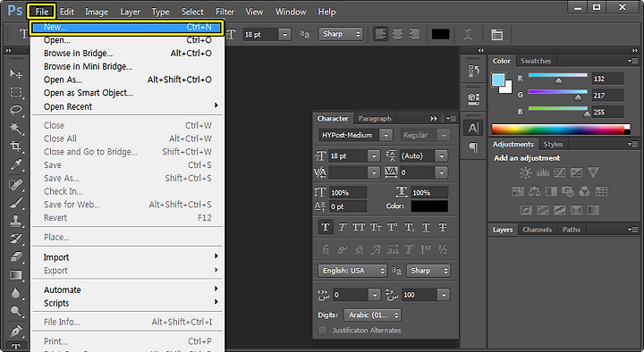Image resolution: width=644 pixels, height=352 pixels.
Task: Select the Healing Brush tool
Action: [x=16, y=185]
